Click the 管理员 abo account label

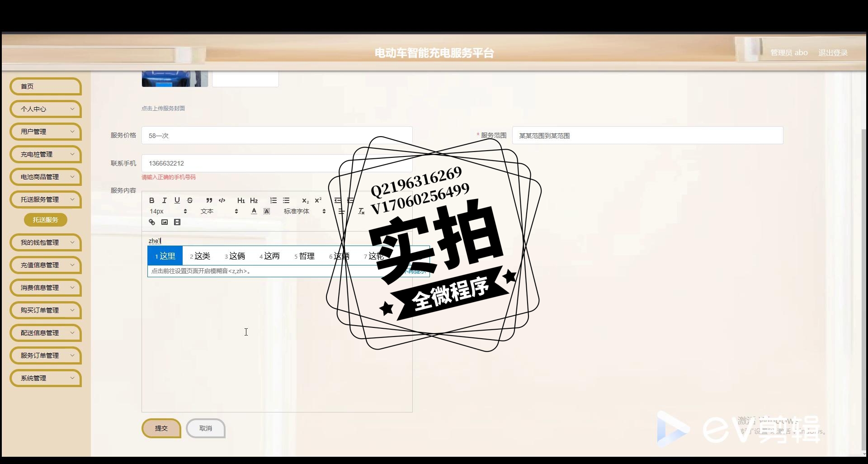pos(789,53)
